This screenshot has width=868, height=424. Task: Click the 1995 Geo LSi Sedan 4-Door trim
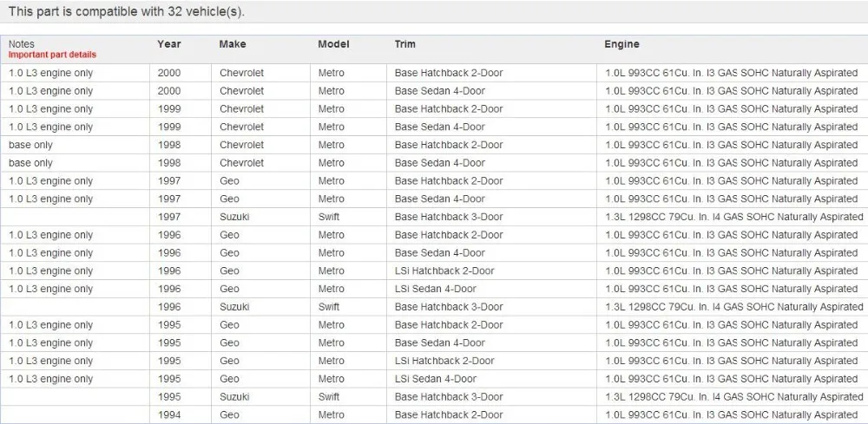[435, 379]
